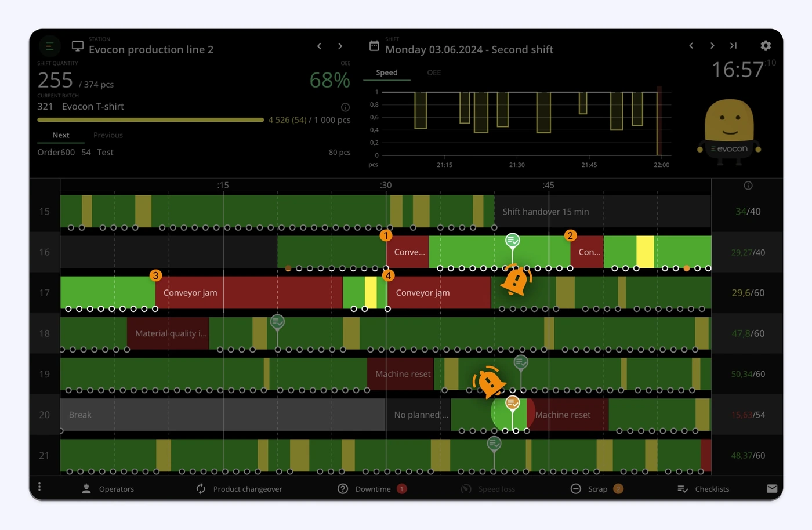Click the calendar icon beside shift date
Viewport: 812px width, 530px height.
374,46
